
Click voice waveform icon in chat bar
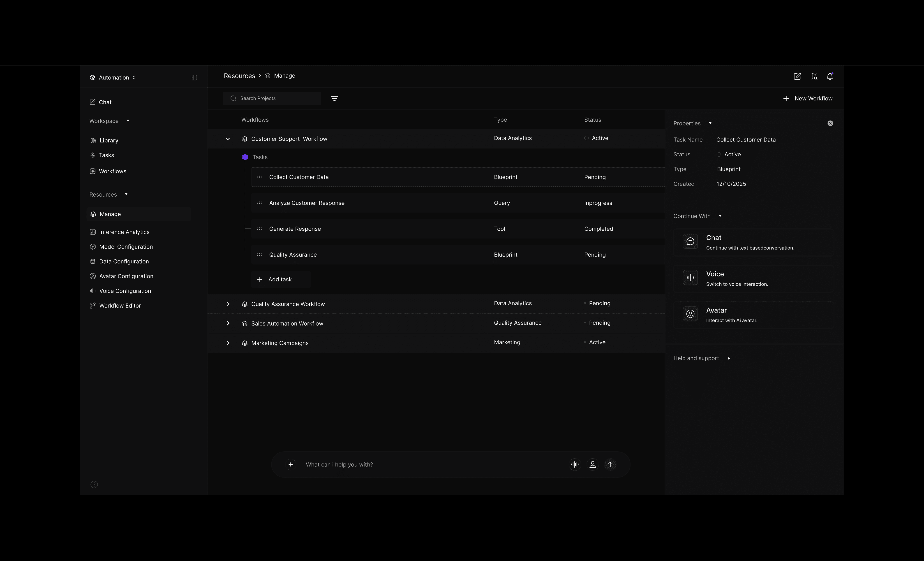point(575,465)
